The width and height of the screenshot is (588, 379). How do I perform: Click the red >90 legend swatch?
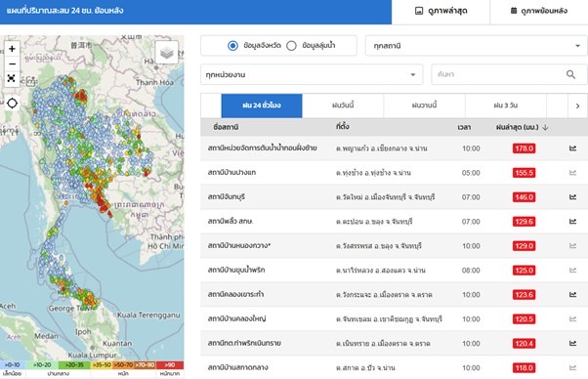(170, 364)
